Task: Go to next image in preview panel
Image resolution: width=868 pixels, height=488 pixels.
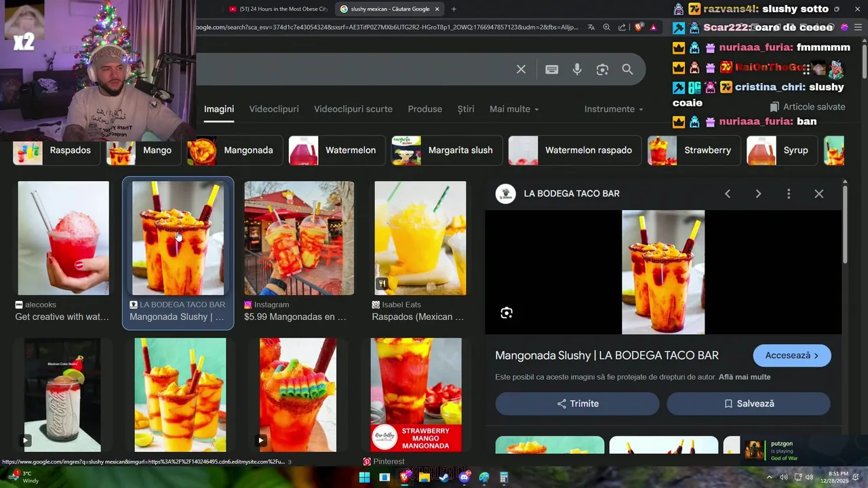Action: click(x=758, y=194)
